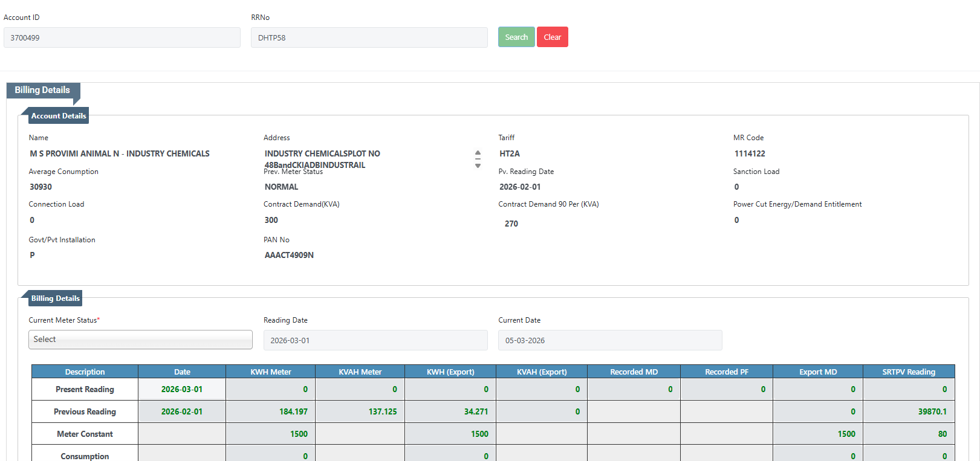Click the top Billing Details panel tab
The image size is (980, 461).
point(42,90)
